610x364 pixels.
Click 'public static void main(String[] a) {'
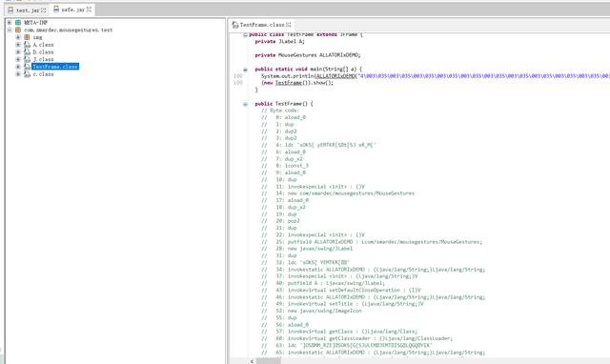[x=308, y=69]
